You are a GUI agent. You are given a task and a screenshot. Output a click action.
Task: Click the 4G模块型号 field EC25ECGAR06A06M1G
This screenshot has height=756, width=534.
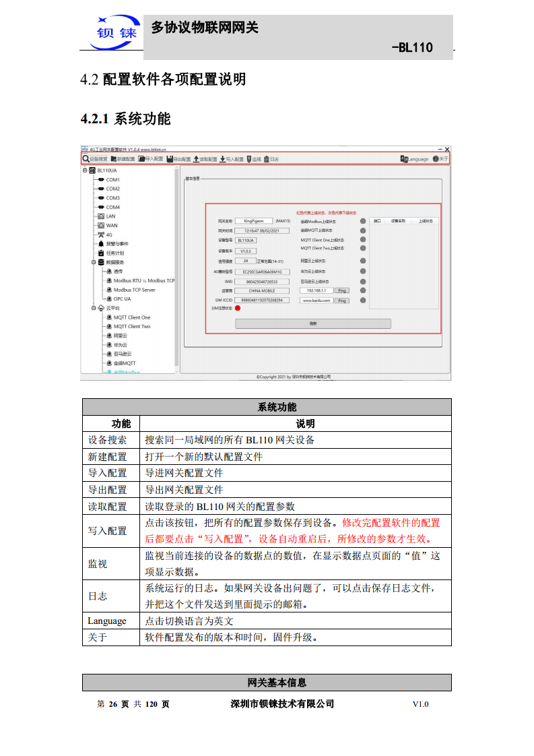262,272
